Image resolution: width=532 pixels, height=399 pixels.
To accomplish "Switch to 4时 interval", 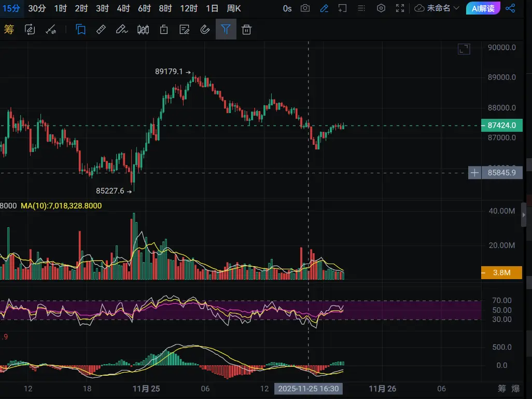I will pos(123,8).
